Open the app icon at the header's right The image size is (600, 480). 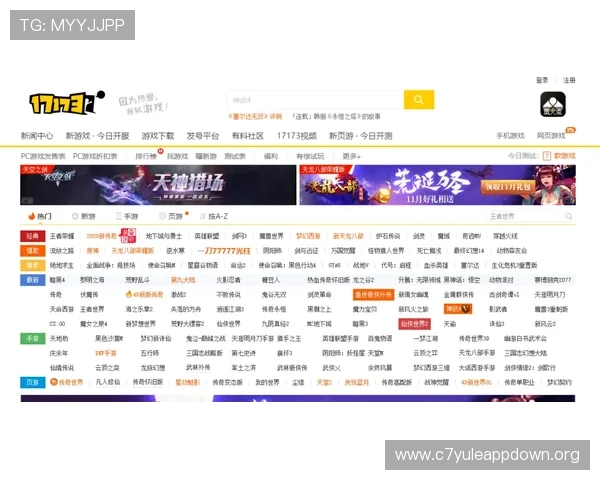[553, 104]
